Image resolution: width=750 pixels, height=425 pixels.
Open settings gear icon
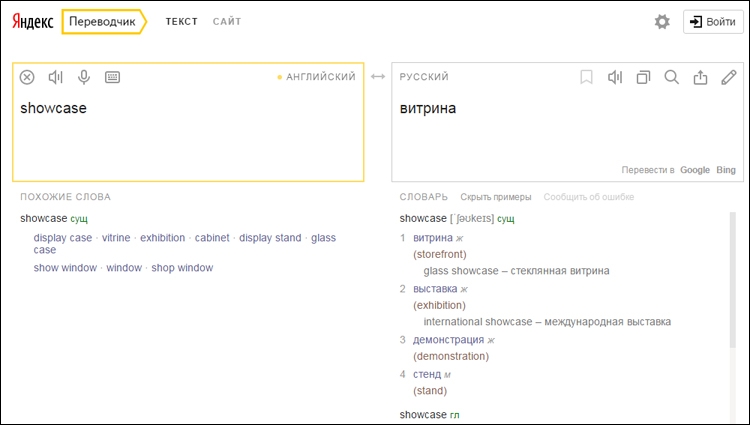click(x=662, y=22)
